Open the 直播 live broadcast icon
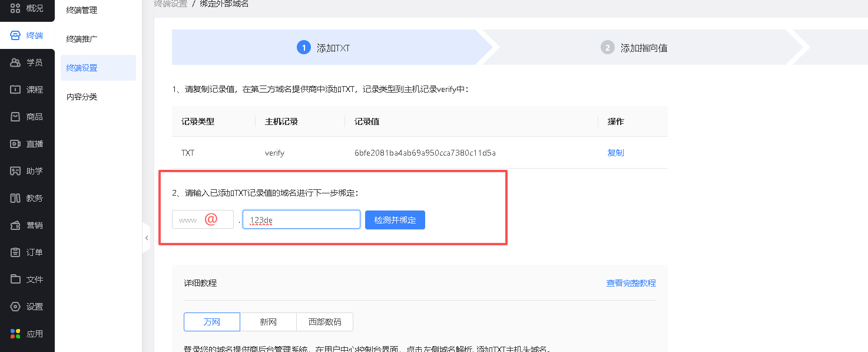868x352 pixels. pyautogui.click(x=16, y=144)
